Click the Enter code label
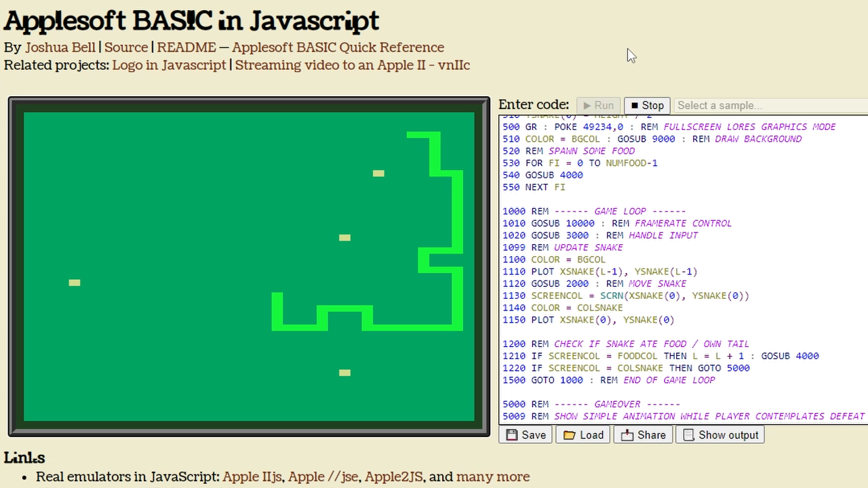Screen dimensions: 868x488 point(534,104)
